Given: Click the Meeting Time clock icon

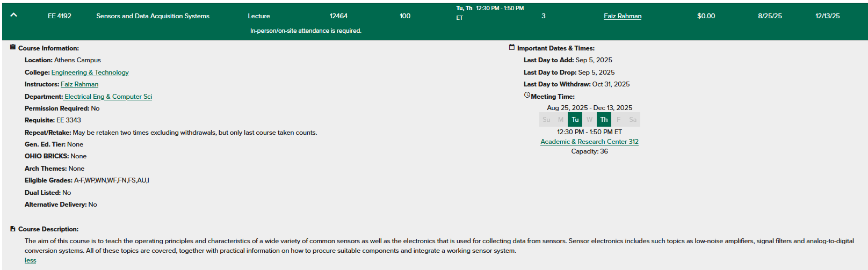Looking at the screenshot, I should pos(527,96).
